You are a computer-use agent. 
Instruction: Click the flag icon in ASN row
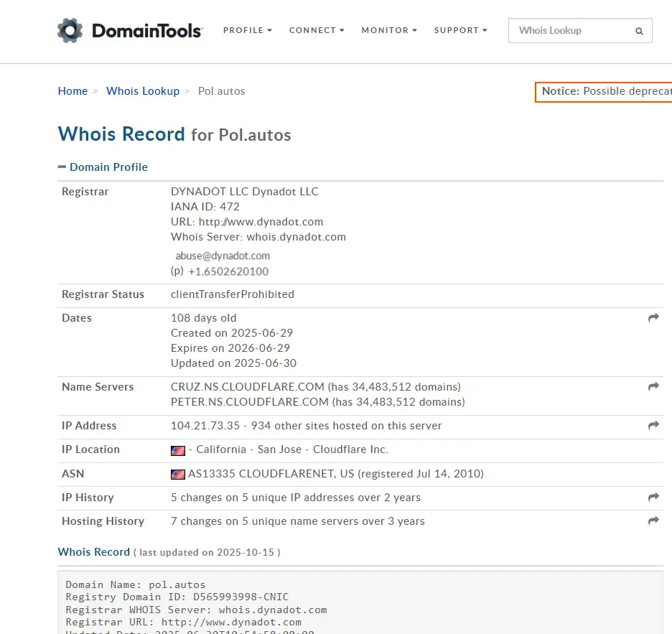[x=178, y=474]
